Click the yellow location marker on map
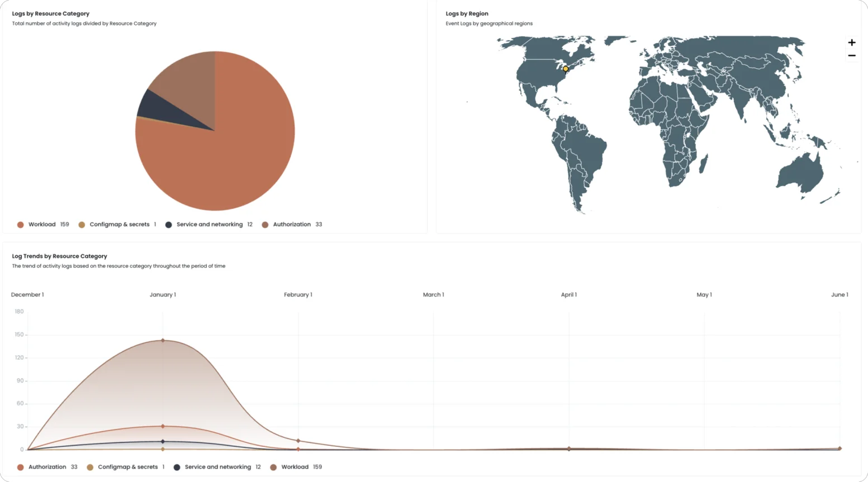868x482 pixels. click(x=566, y=69)
